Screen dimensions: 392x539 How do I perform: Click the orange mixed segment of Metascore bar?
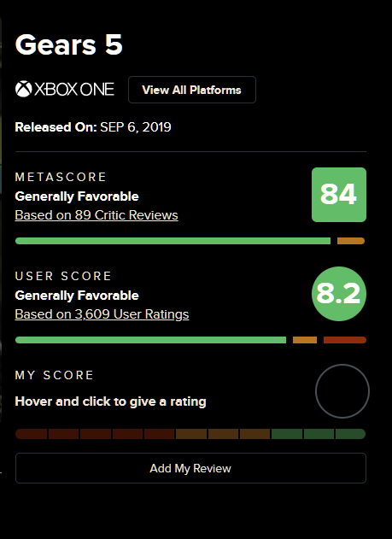(x=351, y=241)
